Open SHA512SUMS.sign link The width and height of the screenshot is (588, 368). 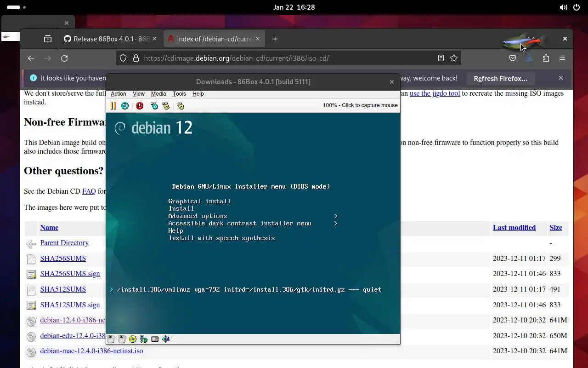[70, 305]
